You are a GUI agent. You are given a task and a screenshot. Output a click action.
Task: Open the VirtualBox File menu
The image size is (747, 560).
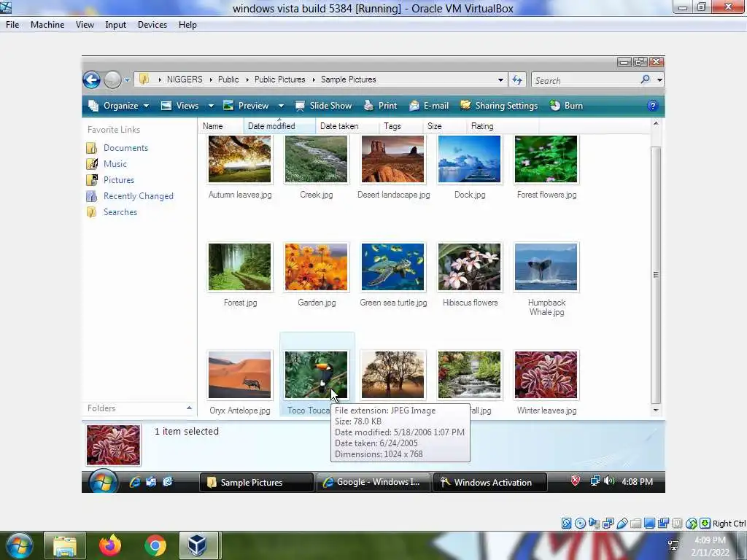12,25
